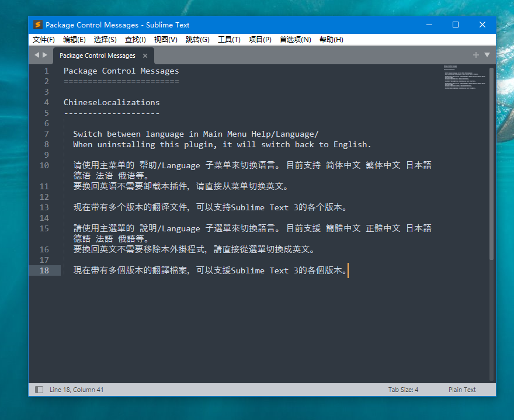This screenshot has height=420, width=514.
Task: Maximize the Sublime Text window
Action: point(456,25)
